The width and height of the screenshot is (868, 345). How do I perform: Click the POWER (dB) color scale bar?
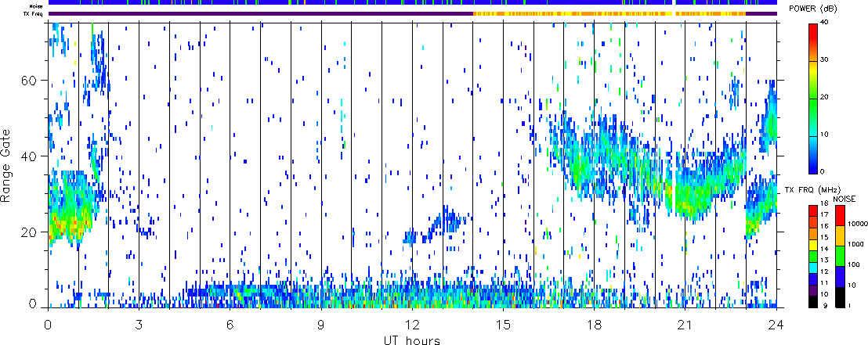click(x=813, y=98)
